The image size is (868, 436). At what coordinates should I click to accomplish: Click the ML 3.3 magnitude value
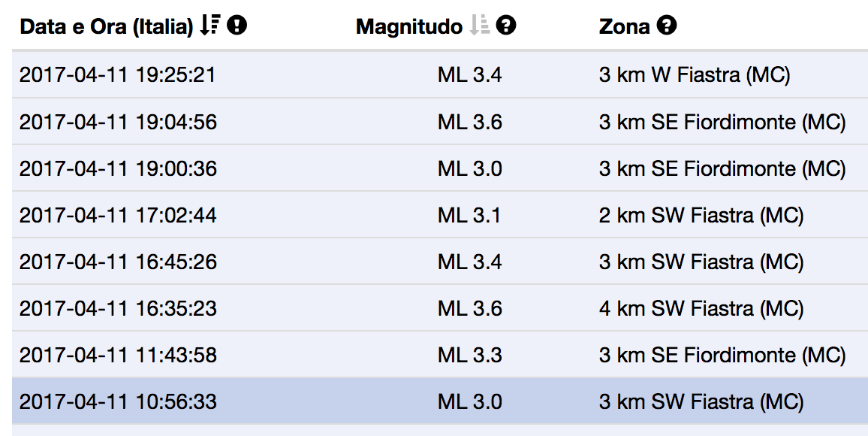pyautogui.click(x=469, y=355)
